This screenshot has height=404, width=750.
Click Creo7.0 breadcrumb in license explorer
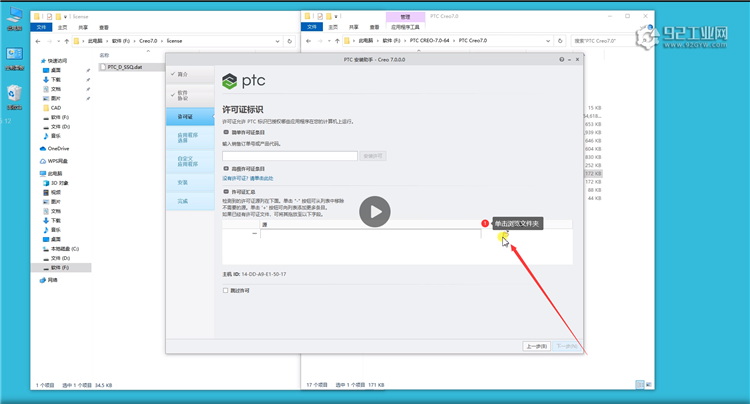coord(148,41)
